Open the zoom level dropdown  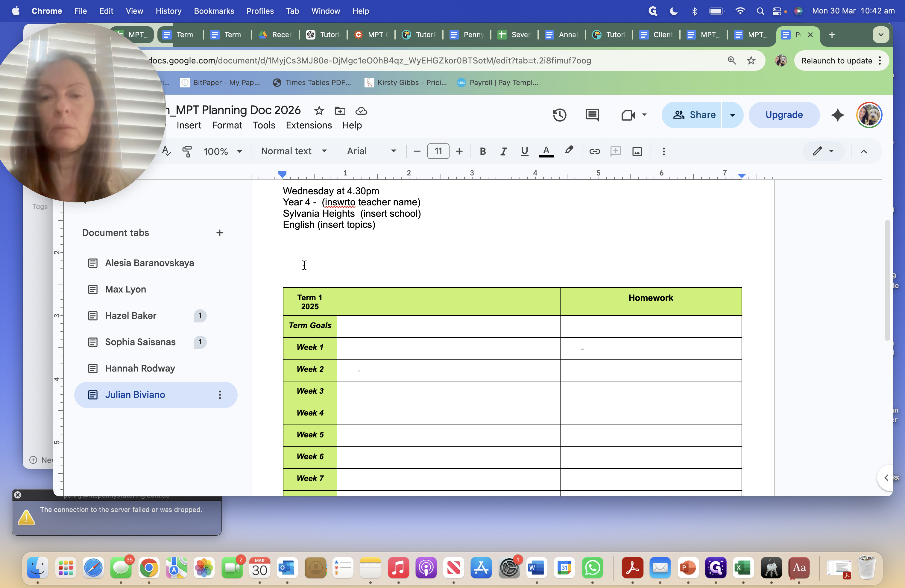pos(223,151)
